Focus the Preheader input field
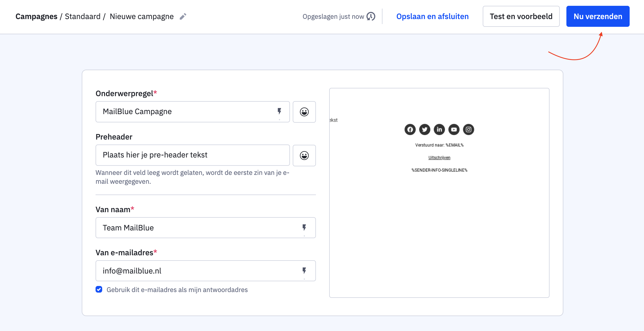This screenshot has width=644, height=331. pyautogui.click(x=192, y=155)
